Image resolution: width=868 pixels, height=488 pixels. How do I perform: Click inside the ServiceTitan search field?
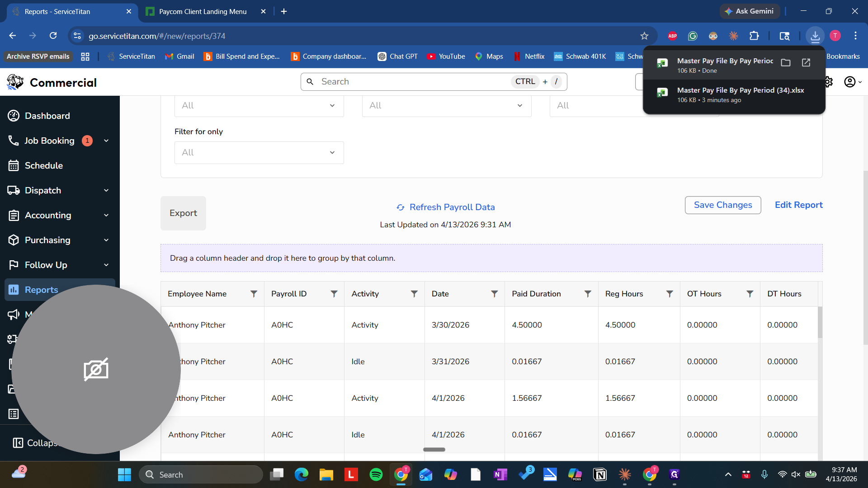pyautogui.click(x=407, y=81)
